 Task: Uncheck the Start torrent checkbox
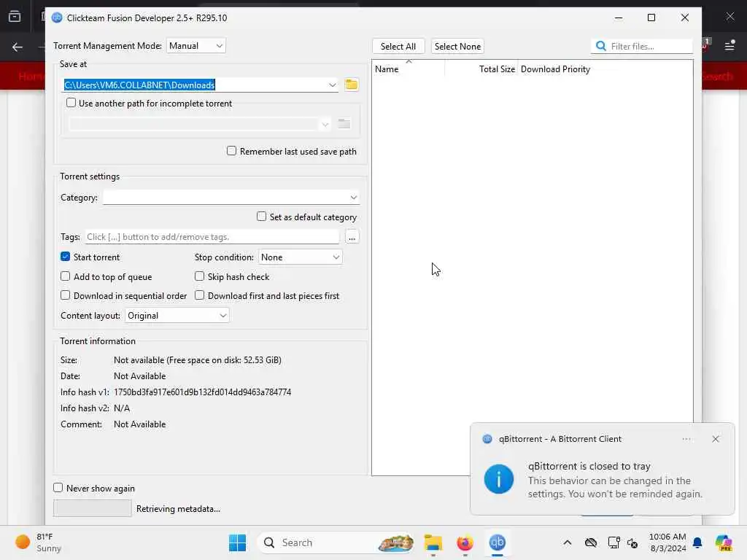tap(65, 257)
